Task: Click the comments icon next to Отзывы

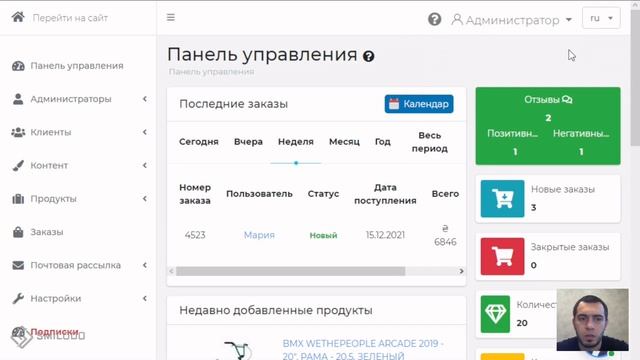Action: pyautogui.click(x=567, y=99)
